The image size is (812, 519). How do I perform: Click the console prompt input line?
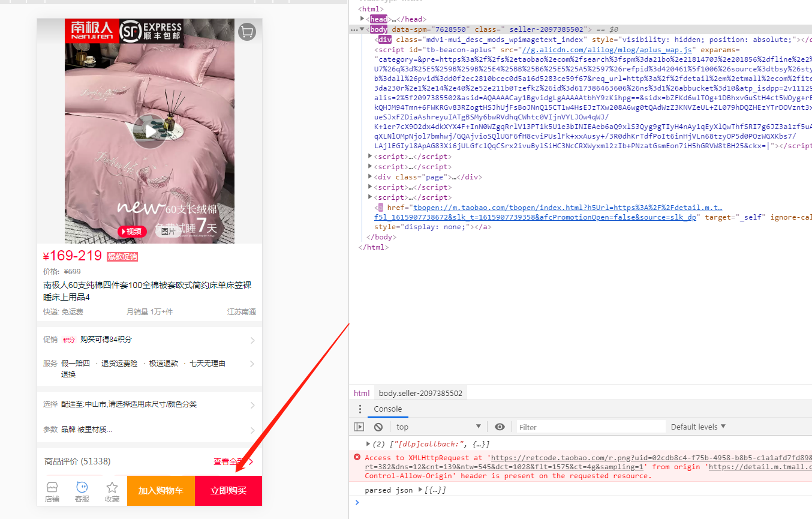click(x=585, y=502)
